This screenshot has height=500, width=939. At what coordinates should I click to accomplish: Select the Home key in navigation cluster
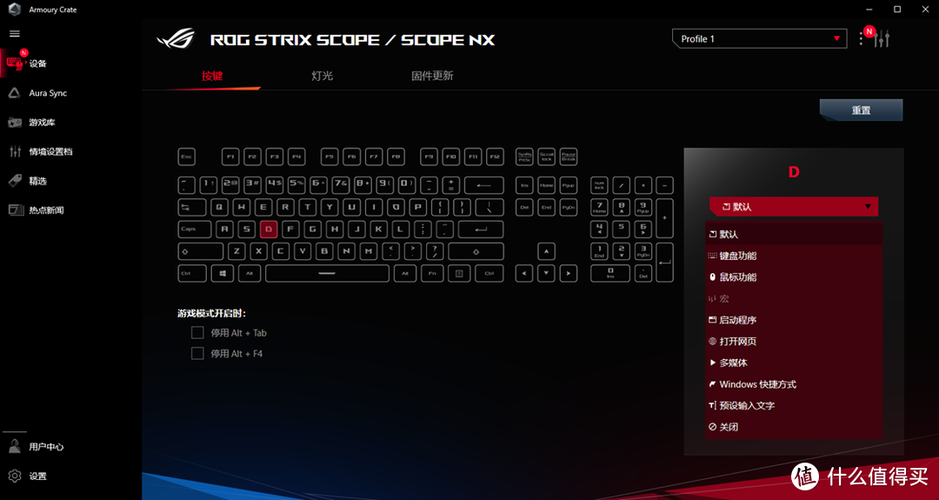[x=546, y=186]
